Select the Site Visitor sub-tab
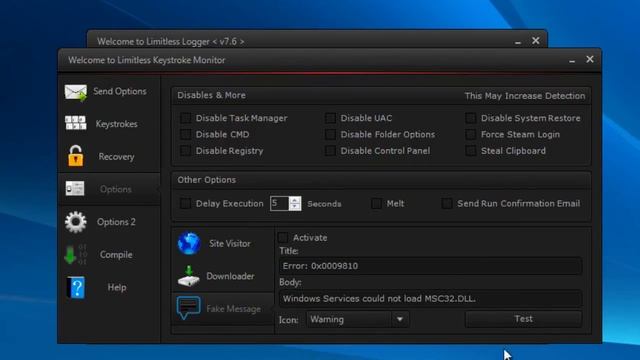Viewport: 640px width, 360px height. tap(223, 243)
